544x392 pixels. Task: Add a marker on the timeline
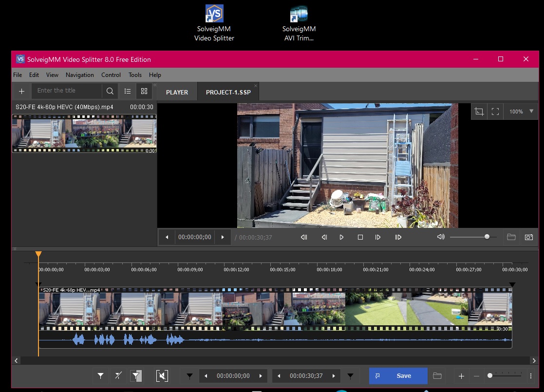pyautogui.click(x=100, y=375)
